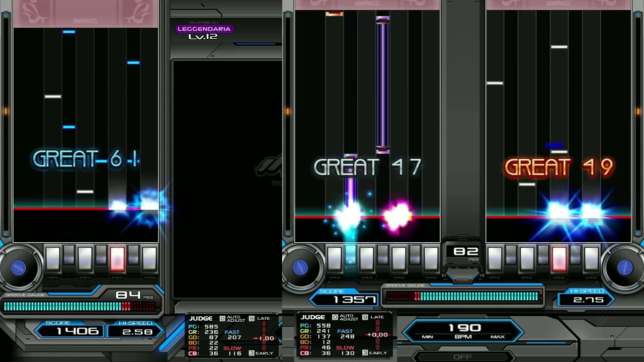This screenshot has width=644, height=362.
Task: Click the purple LEGGENDARIA difficulty badge
Action: [x=204, y=29]
